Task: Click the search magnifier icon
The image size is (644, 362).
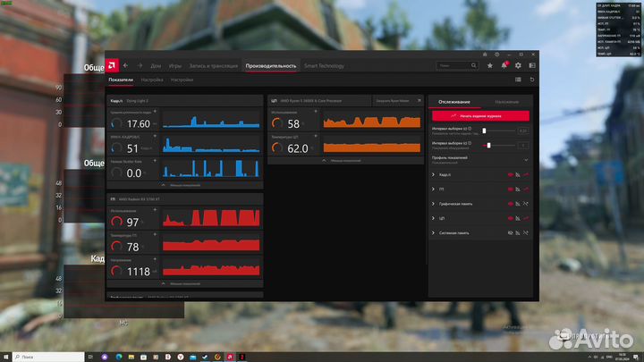Action: [473, 65]
